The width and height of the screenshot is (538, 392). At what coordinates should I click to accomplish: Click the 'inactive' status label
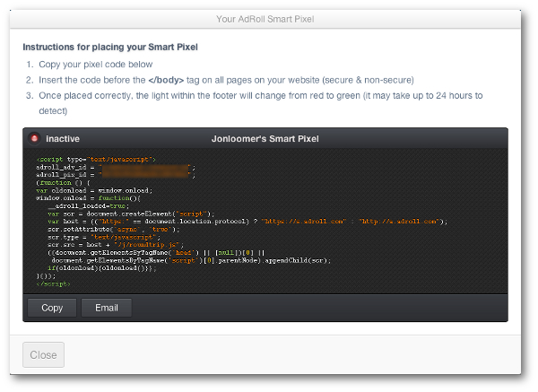[63, 139]
